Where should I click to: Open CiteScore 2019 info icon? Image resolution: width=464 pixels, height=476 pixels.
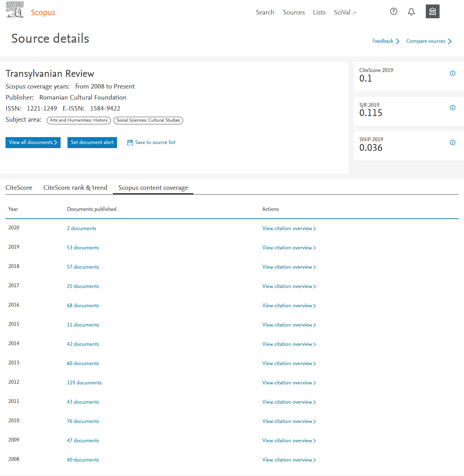coord(452,73)
